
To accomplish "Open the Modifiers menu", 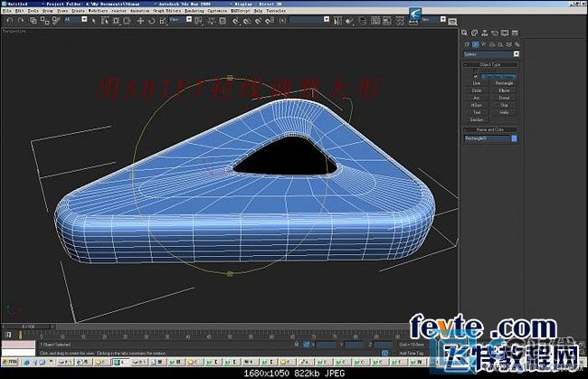I will (98, 11).
